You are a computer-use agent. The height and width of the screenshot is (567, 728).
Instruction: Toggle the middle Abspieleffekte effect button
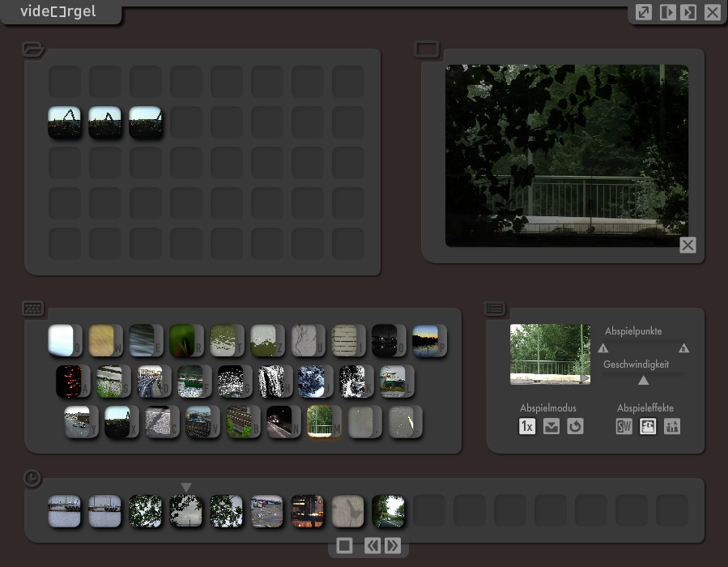[648, 426]
